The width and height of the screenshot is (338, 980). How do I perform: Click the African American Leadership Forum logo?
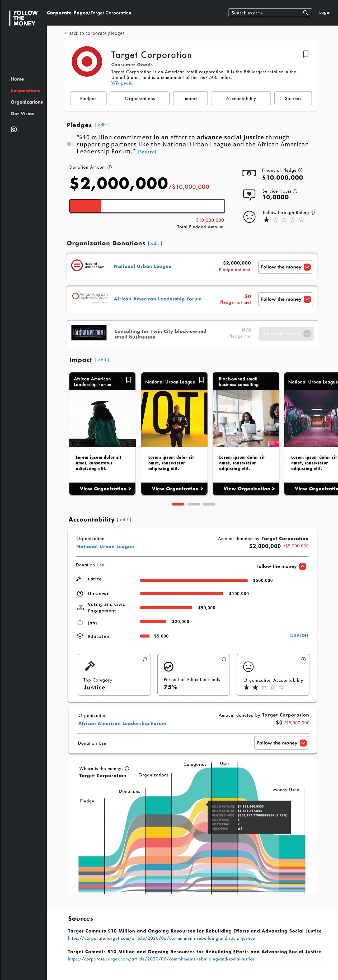click(90, 297)
